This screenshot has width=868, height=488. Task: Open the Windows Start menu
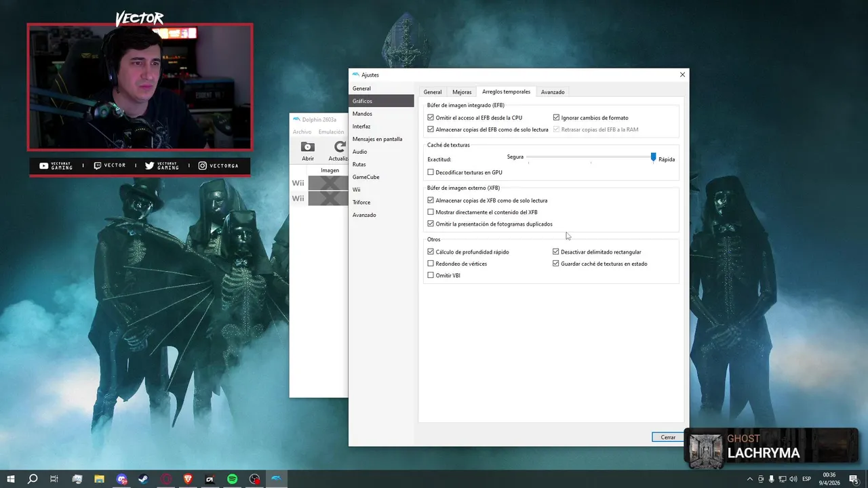[x=11, y=479]
